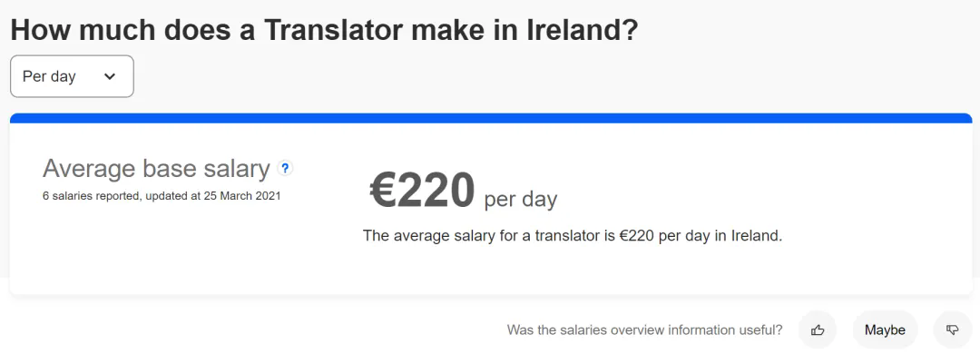
Task: Click the help icon beside Average base salary
Action: pos(286,168)
